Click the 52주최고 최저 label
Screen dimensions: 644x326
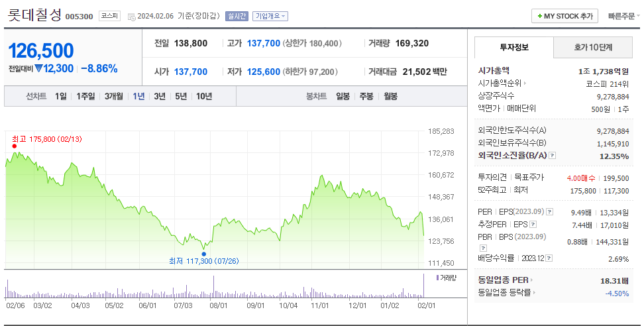coord(503,190)
